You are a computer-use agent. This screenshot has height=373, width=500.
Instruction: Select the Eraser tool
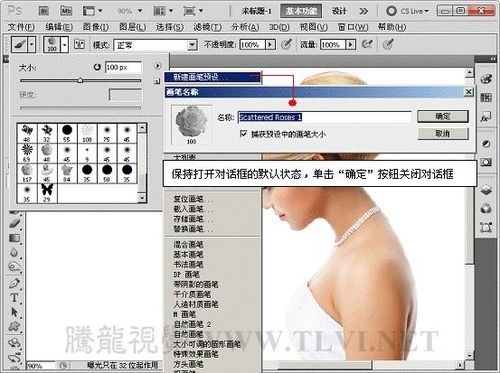14,223
